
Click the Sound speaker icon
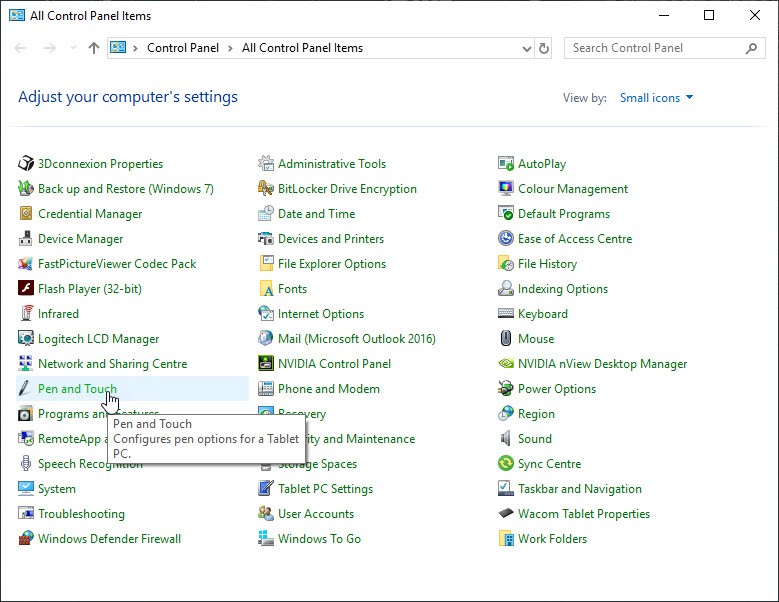pyautogui.click(x=506, y=439)
